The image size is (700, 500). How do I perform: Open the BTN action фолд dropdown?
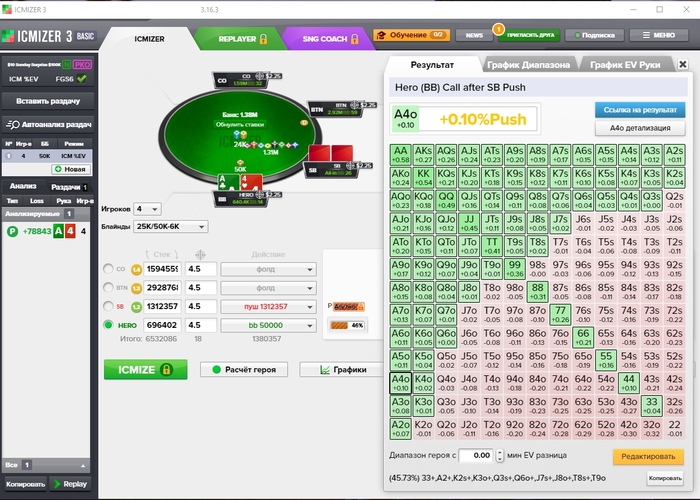point(268,288)
